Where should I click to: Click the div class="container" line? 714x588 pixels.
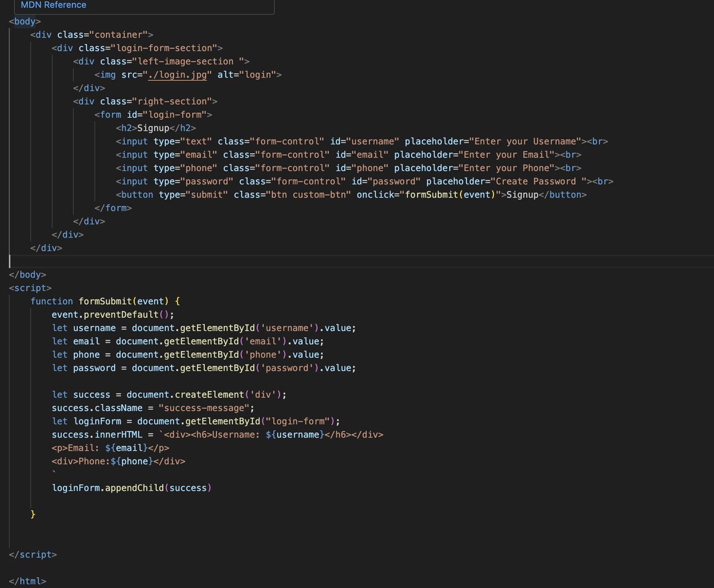coord(92,35)
